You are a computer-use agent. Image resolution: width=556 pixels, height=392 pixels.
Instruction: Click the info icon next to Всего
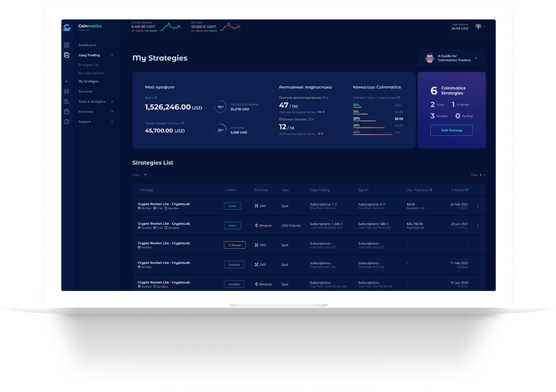click(x=156, y=97)
